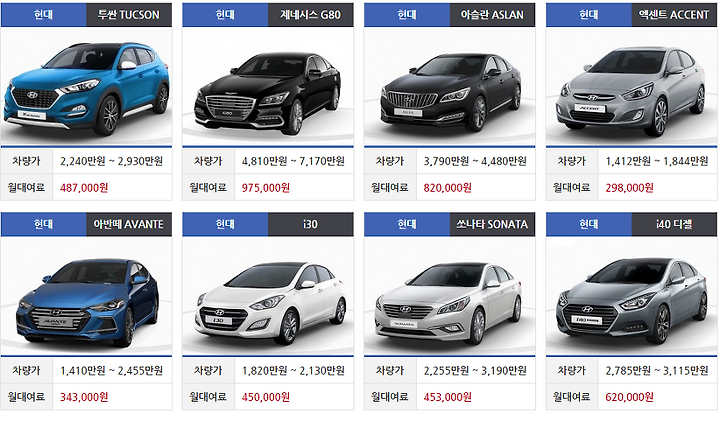Viewport: 720px width, 421px height.
Task: Select the 975,000원 monthly rental fee
Action: click(x=266, y=188)
